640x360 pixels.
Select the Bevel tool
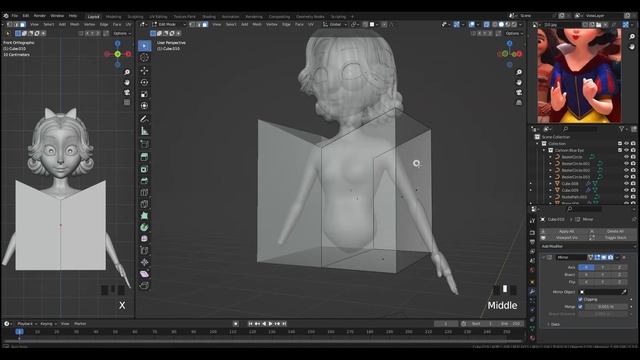(x=144, y=181)
